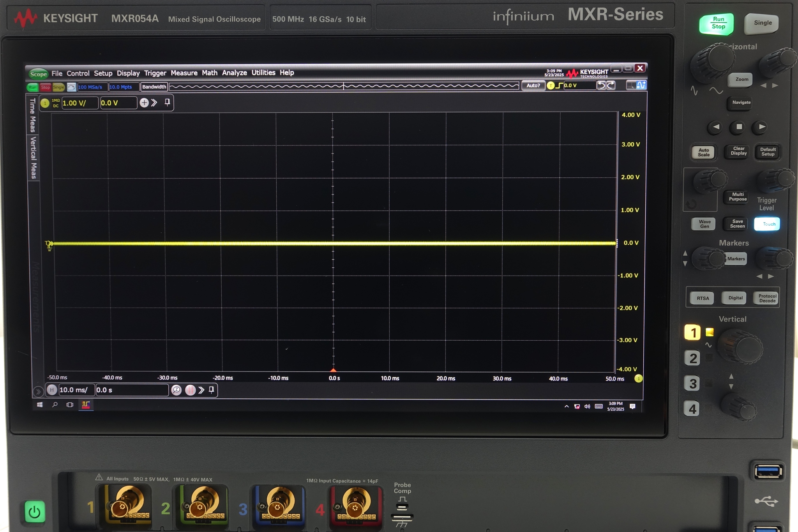Open the Control menu
The image size is (798, 532).
click(x=78, y=73)
